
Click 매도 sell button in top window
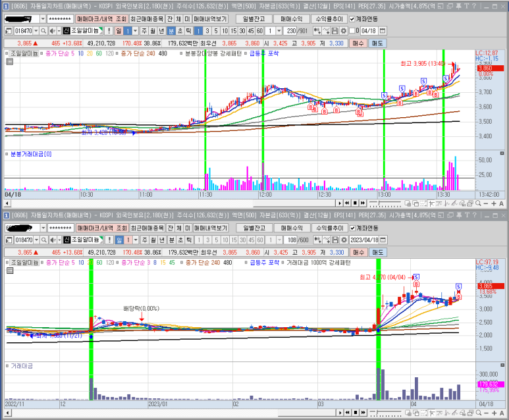[x=377, y=43]
